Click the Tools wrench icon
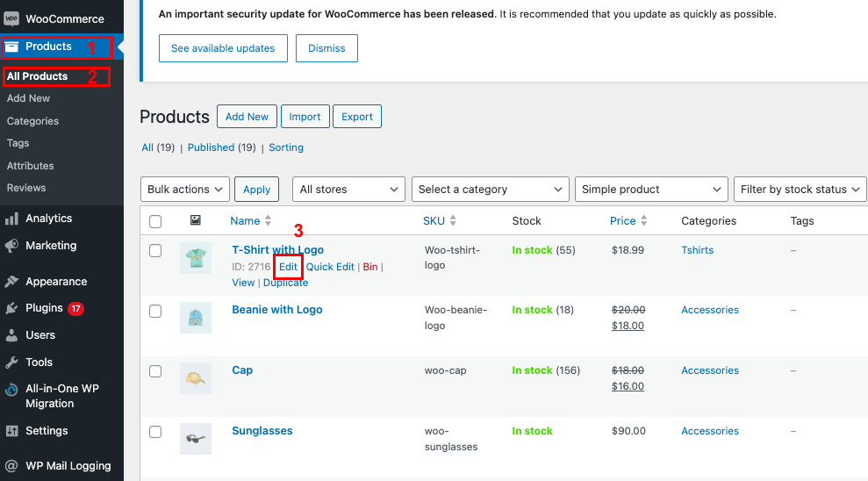The height and width of the screenshot is (481, 868). (x=11, y=363)
